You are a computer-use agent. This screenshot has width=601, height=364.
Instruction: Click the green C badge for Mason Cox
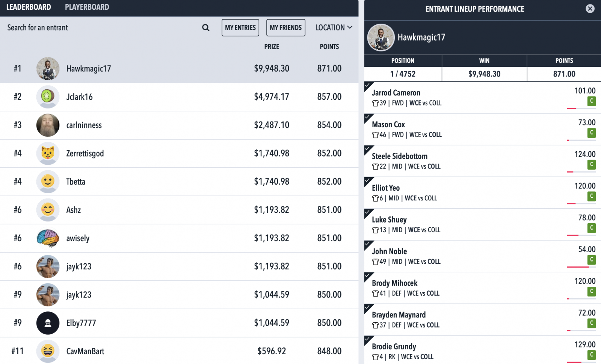[x=592, y=132]
